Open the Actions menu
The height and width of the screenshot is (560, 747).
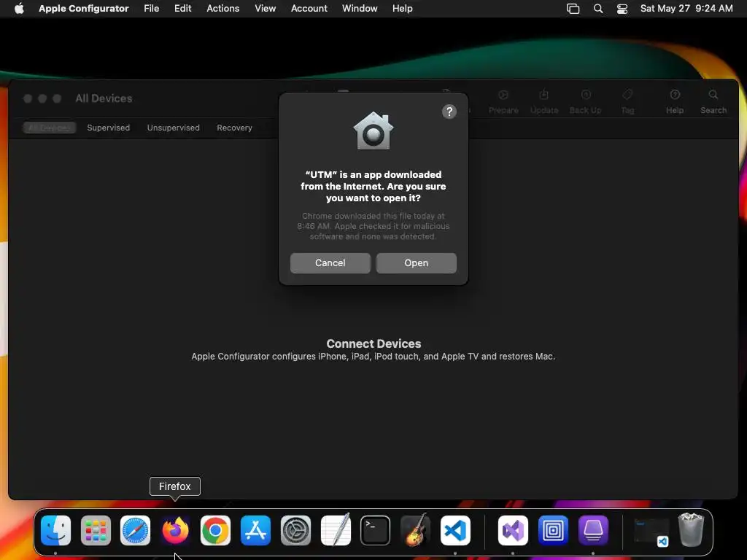click(223, 9)
